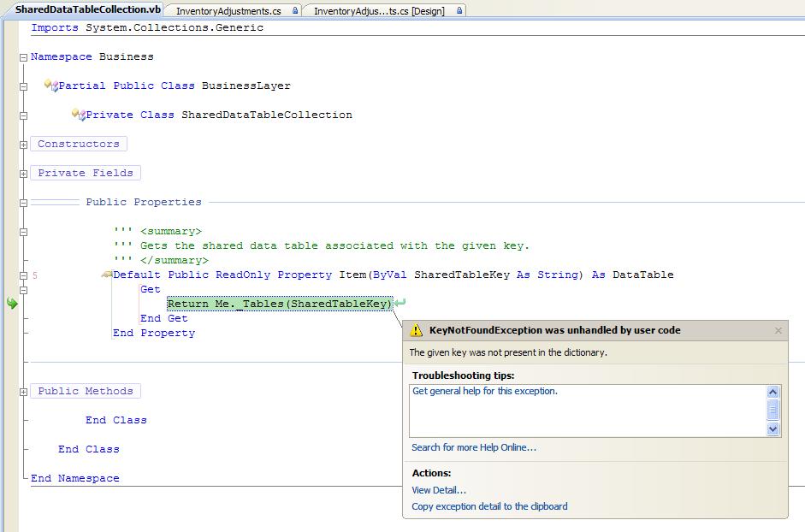Expand the Constructors region
This screenshot has height=532, width=805.
point(23,145)
